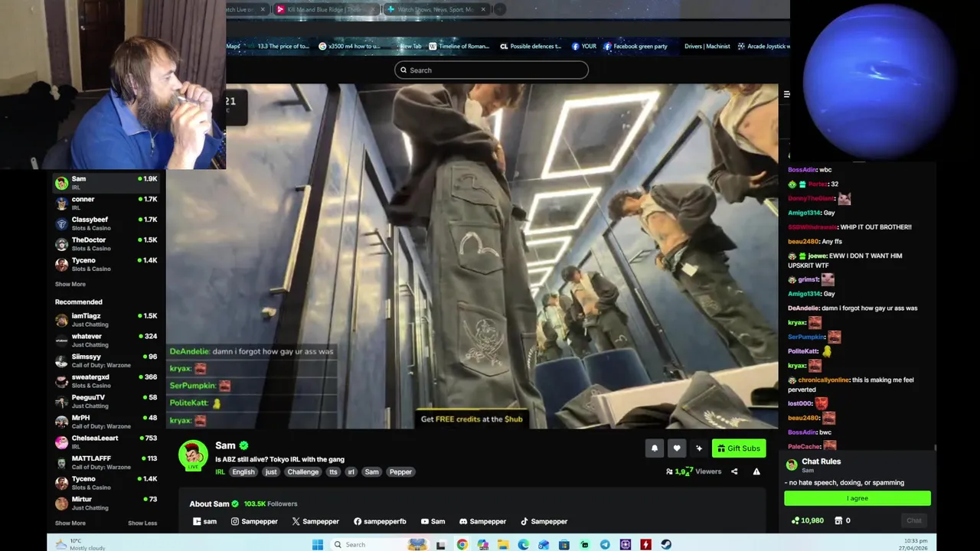The height and width of the screenshot is (551, 980).
Task: Expand Show More under followed channels
Action: 70,284
